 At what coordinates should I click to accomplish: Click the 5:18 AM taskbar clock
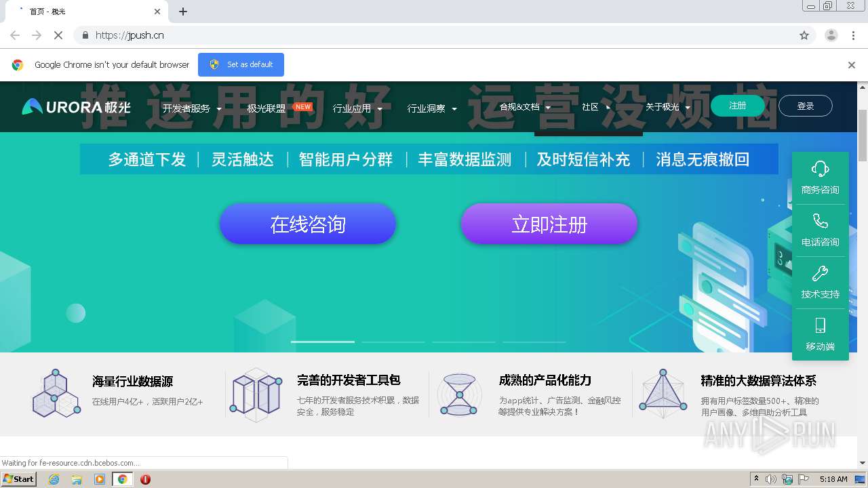[833, 479]
